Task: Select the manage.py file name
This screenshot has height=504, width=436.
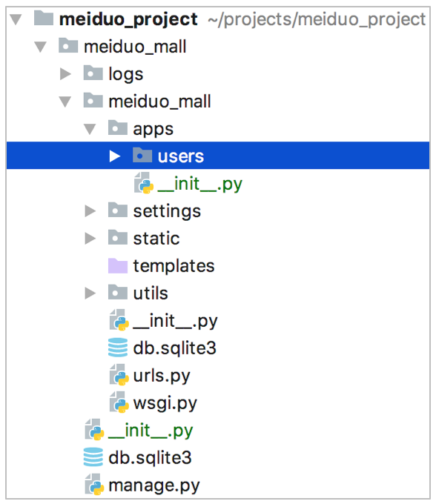Action: [x=154, y=485]
